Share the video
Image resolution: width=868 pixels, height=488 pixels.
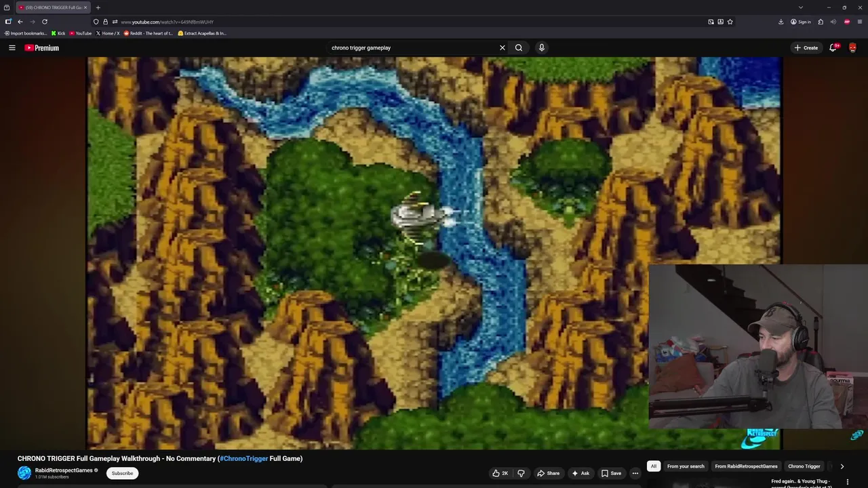pyautogui.click(x=548, y=473)
